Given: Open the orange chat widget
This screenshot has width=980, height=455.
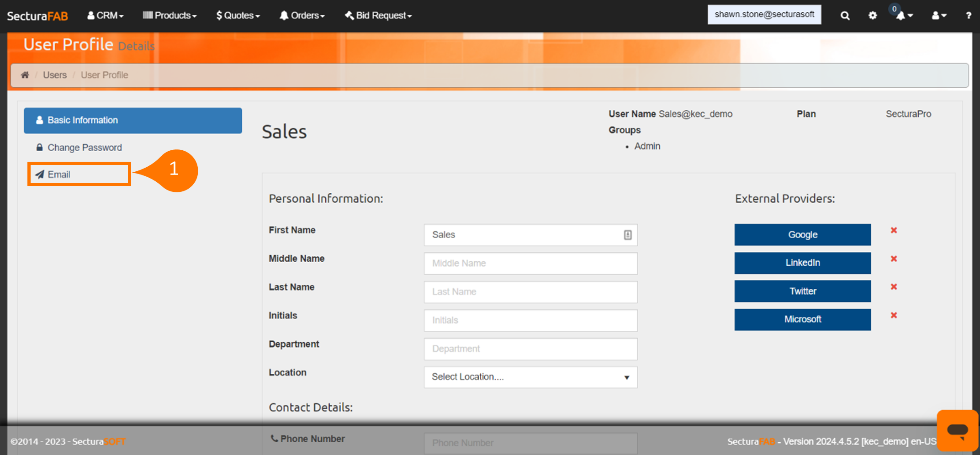Looking at the screenshot, I should click(x=957, y=430).
